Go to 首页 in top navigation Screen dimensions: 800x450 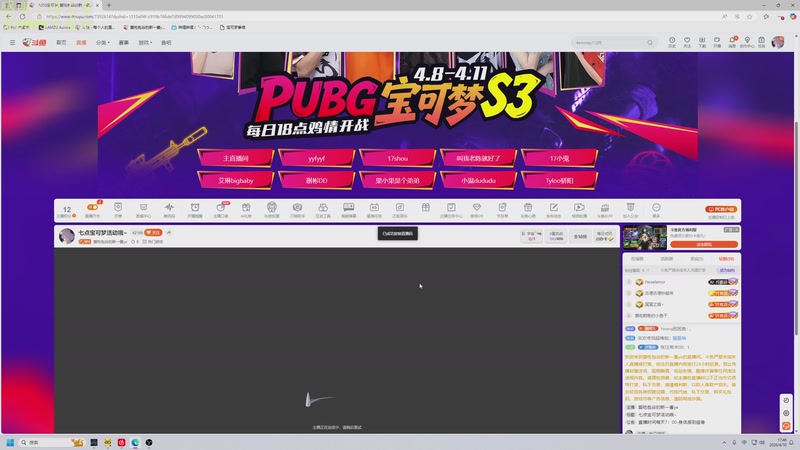(61, 42)
